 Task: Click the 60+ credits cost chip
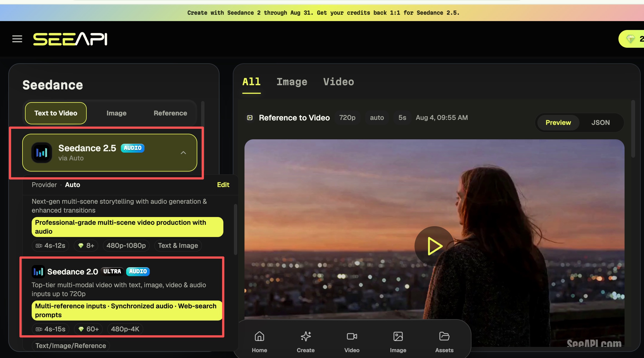[x=88, y=329]
